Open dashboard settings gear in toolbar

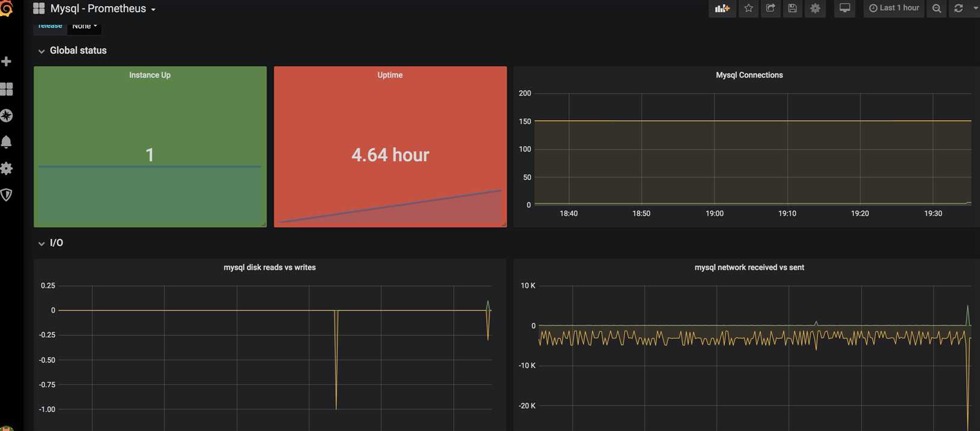click(815, 8)
